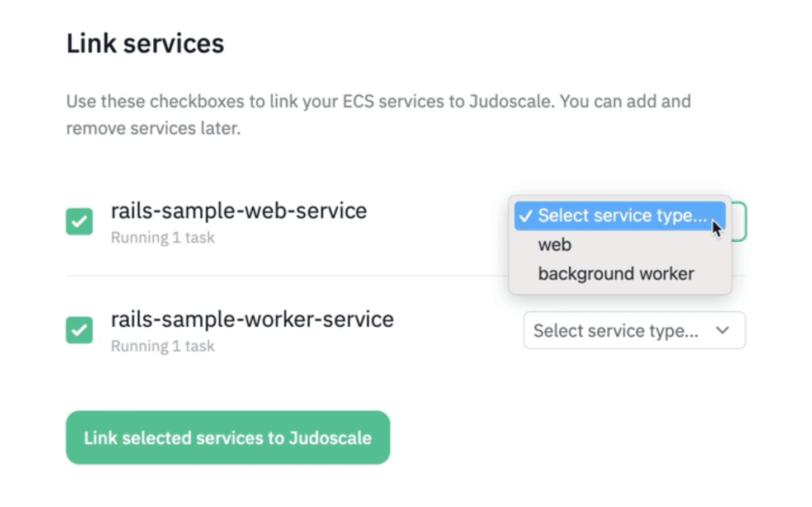Click the Link services heading
The image size is (812, 507).
tap(145, 43)
